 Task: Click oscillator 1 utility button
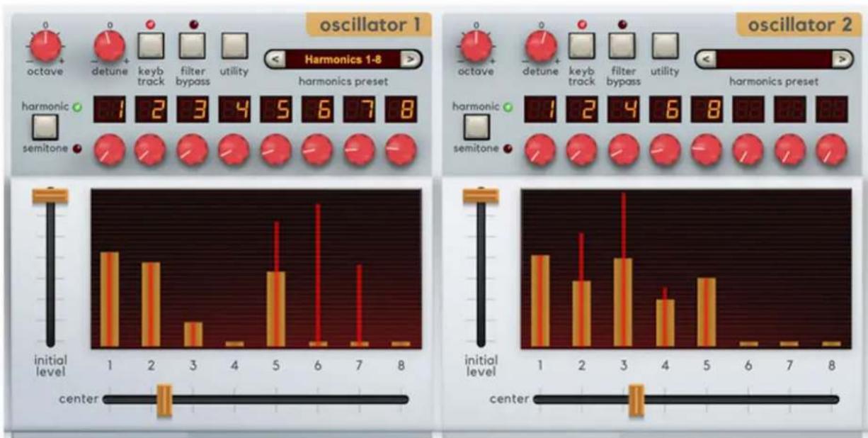pos(234,45)
